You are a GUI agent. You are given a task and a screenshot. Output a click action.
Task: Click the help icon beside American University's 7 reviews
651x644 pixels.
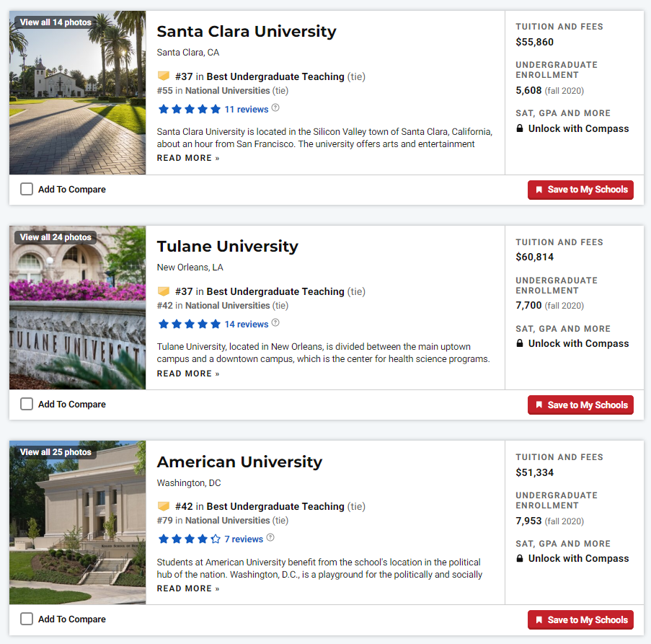270,538
